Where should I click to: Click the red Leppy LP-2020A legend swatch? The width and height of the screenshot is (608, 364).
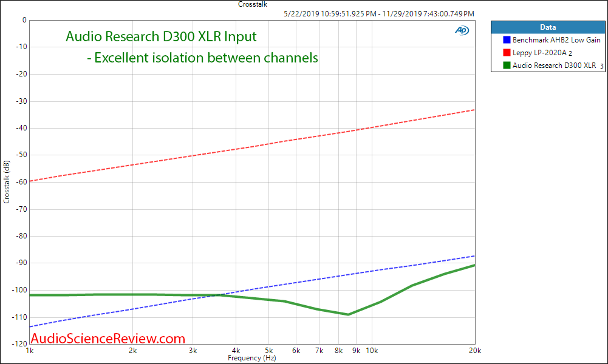coord(507,52)
